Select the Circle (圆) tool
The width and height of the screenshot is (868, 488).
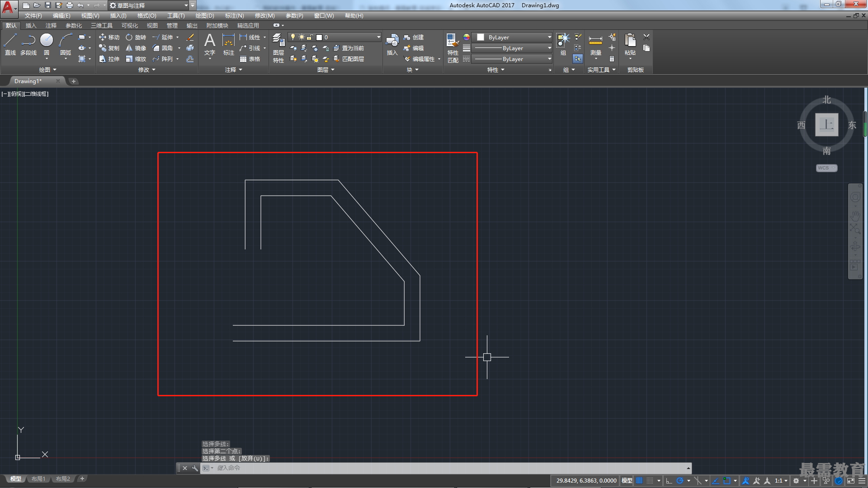(47, 44)
